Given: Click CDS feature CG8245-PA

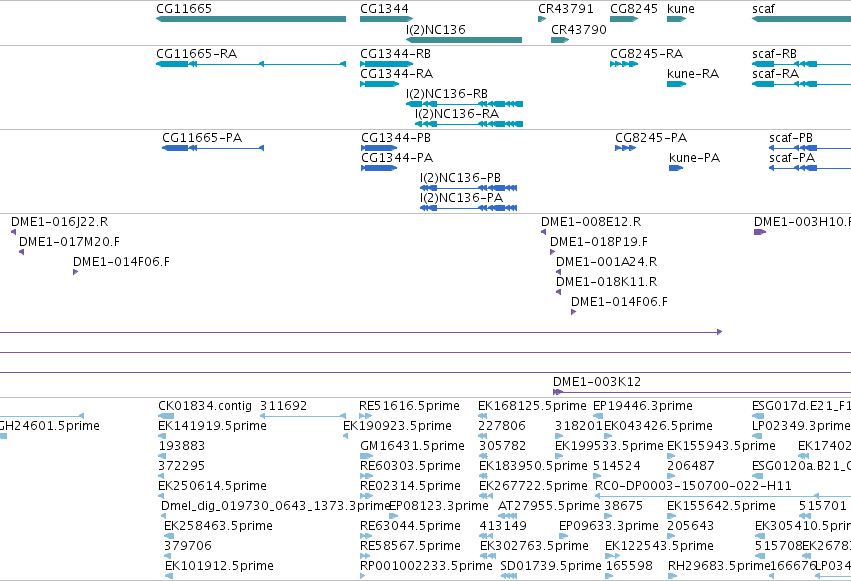Looking at the screenshot, I should pyautogui.click(x=651, y=138).
